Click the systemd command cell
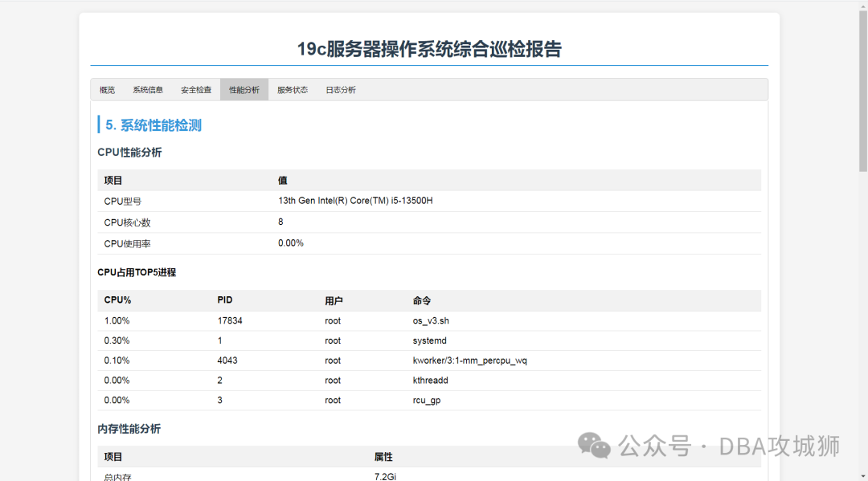 (429, 340)
